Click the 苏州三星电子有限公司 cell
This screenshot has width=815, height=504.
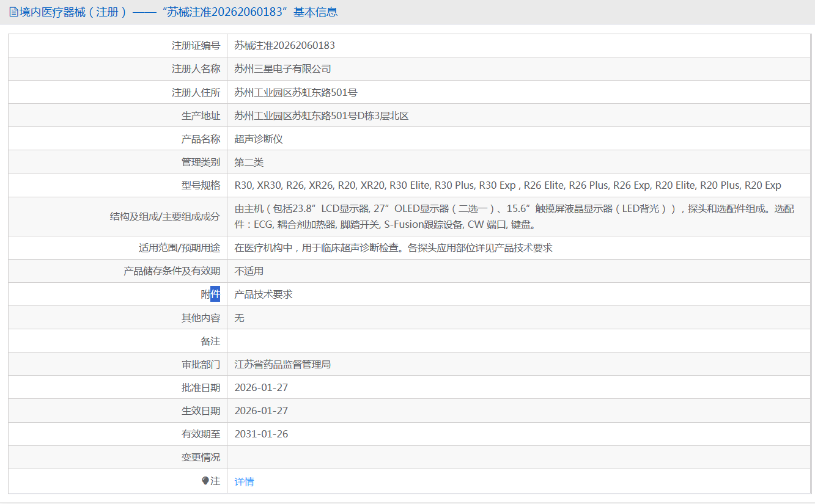pyautogui.click(x=283, y=68)
